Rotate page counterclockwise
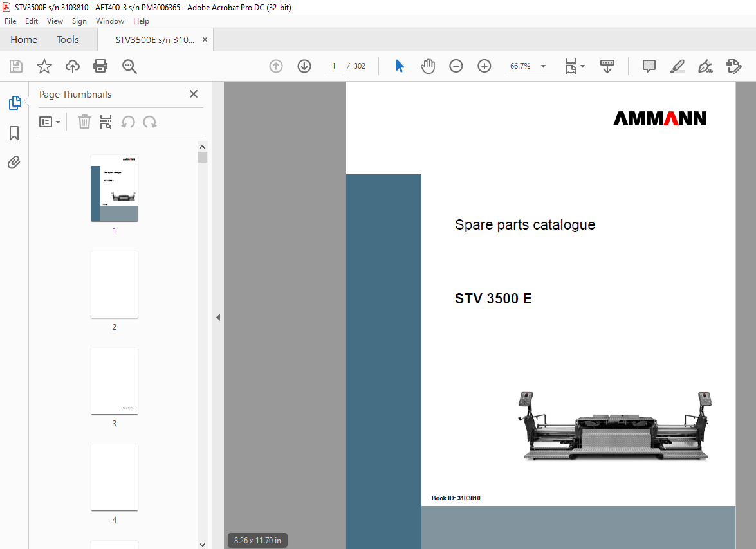Screen dimensions: 756x549 128,122
